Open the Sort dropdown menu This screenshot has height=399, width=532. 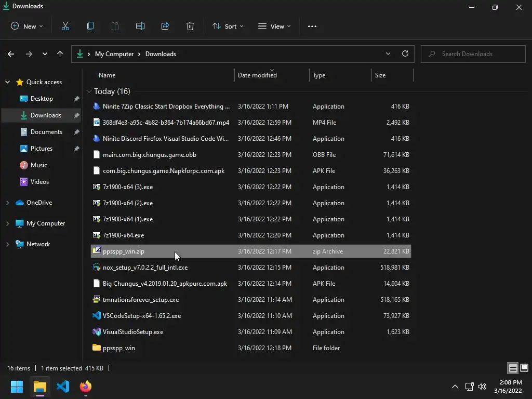228,26
